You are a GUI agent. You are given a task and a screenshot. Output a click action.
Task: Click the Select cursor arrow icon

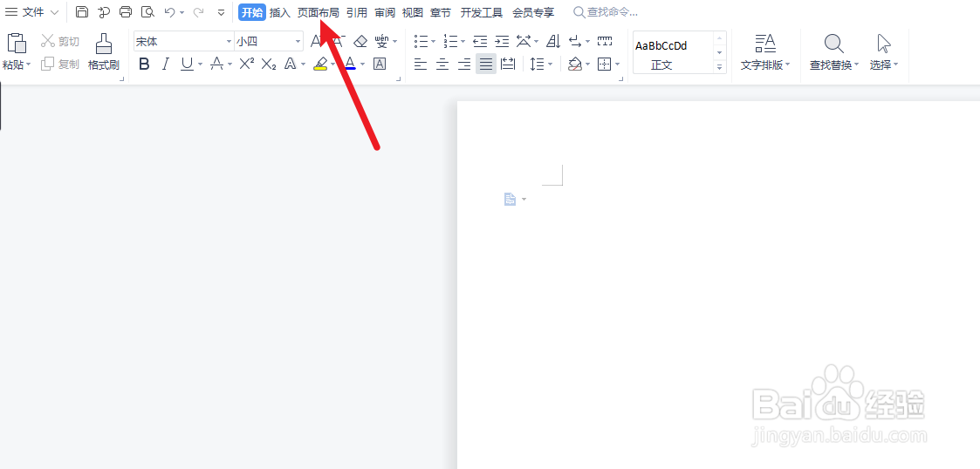point(883,44)
